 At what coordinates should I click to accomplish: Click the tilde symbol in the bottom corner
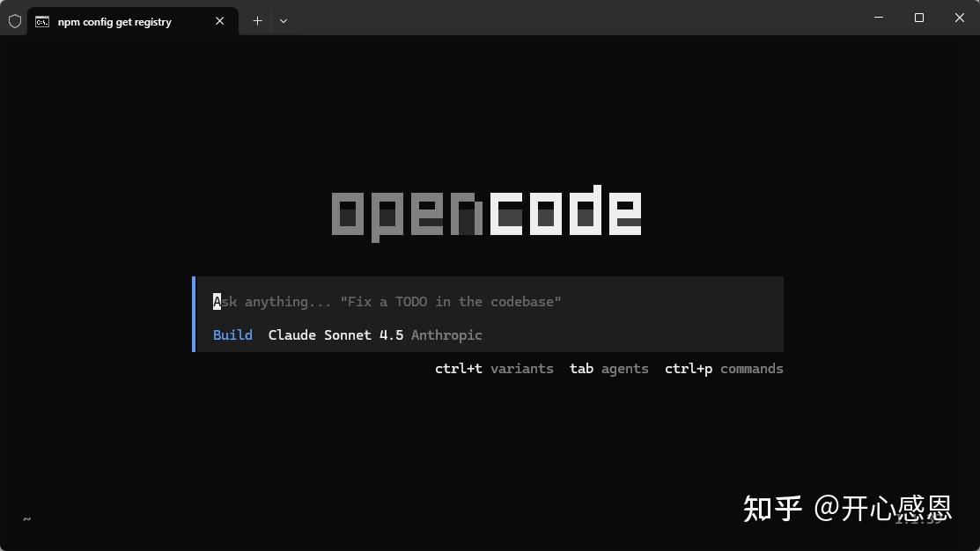(26, 519)
